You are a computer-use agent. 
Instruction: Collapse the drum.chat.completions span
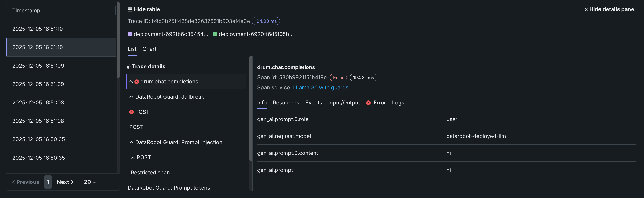[x=130, y=82]
